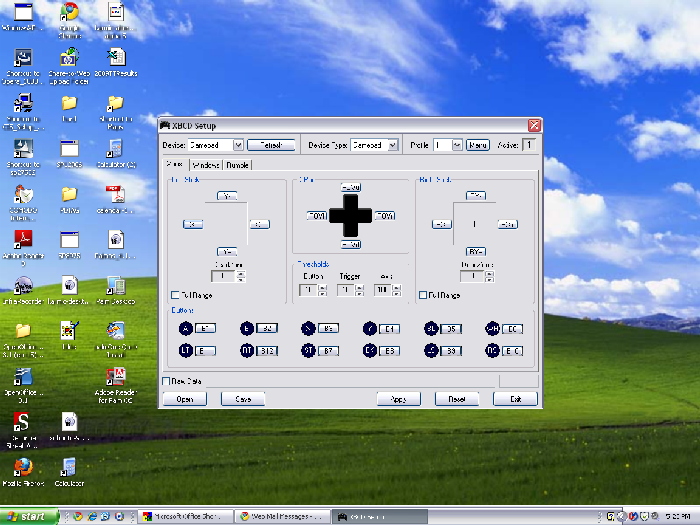Screen dimensions: 700x525
Task: Expand the Device Type dropdown
Action: pyautogui.click(x=392, y=145)
